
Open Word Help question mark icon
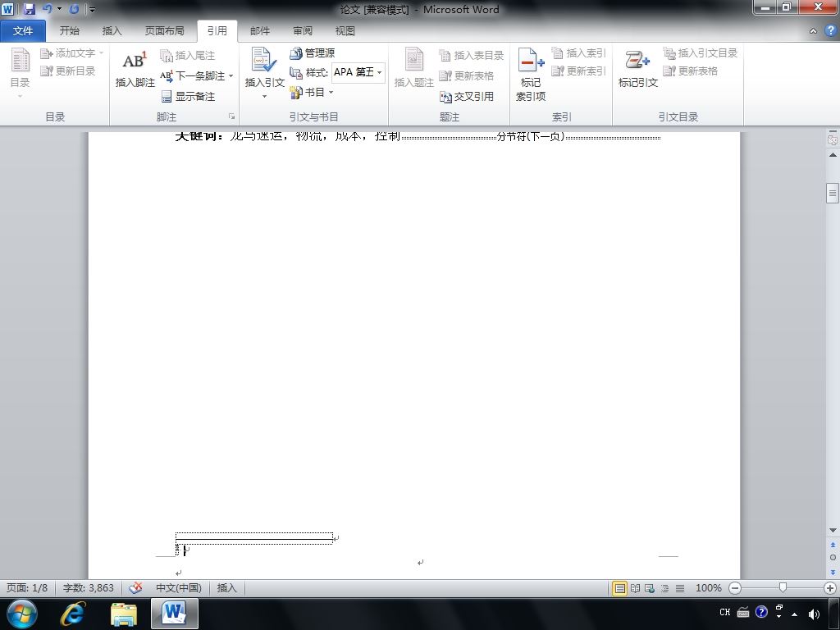coord(830,30)
